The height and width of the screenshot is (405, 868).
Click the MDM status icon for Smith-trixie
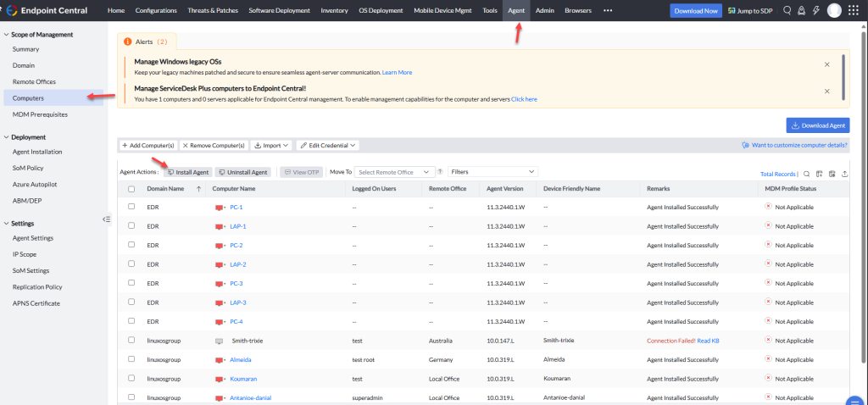(768, 341)
